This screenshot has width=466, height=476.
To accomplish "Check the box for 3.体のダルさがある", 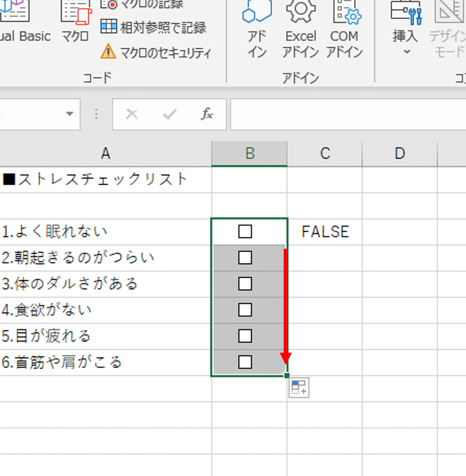I will pyautogui.click(x=245, y=284).
